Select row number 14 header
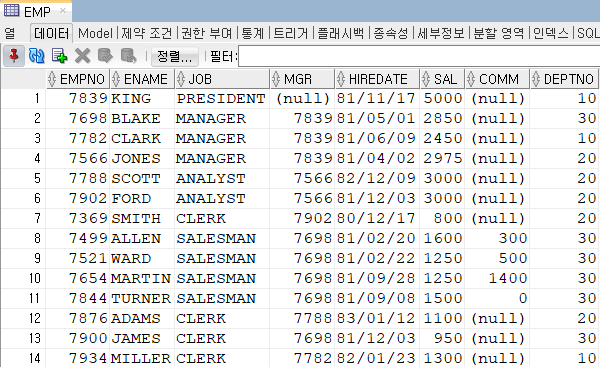Image resolution: width=600 pixels, height=367 pixels. [x=24, y=358]
